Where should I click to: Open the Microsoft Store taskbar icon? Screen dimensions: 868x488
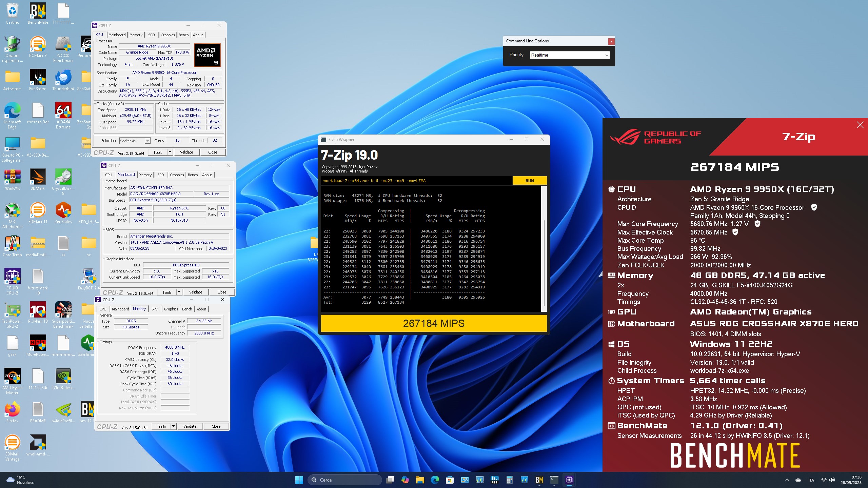450,480
